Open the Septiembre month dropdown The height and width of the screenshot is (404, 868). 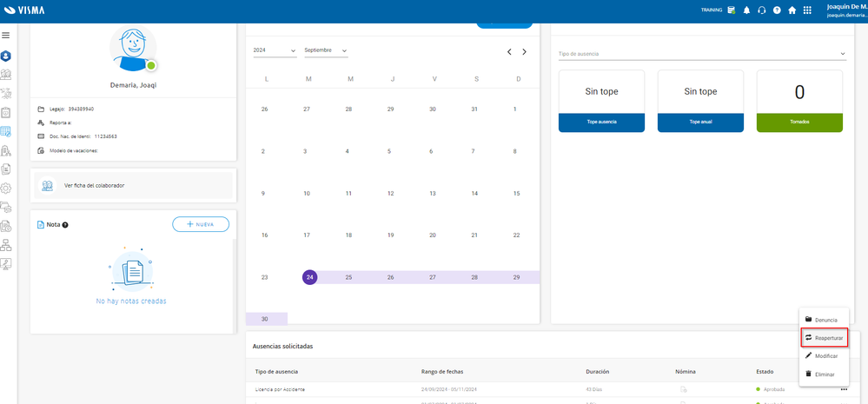[326, 50]
